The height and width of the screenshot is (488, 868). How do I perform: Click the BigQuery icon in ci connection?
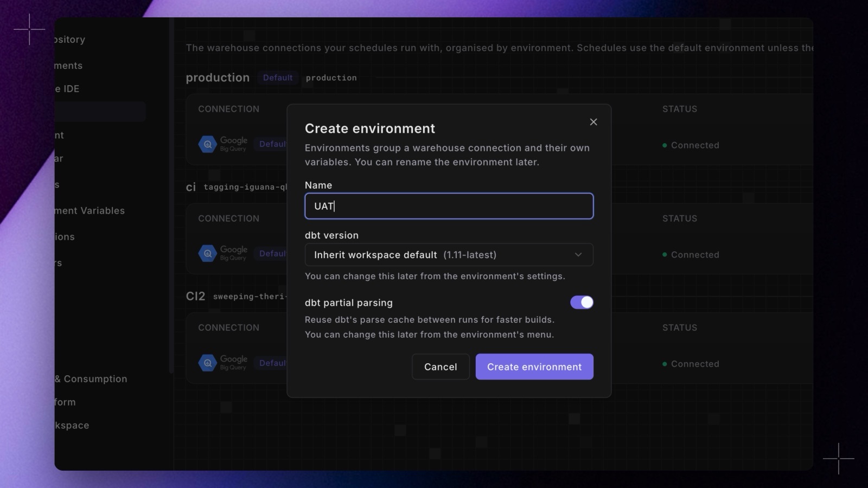(x=208, y=253)
